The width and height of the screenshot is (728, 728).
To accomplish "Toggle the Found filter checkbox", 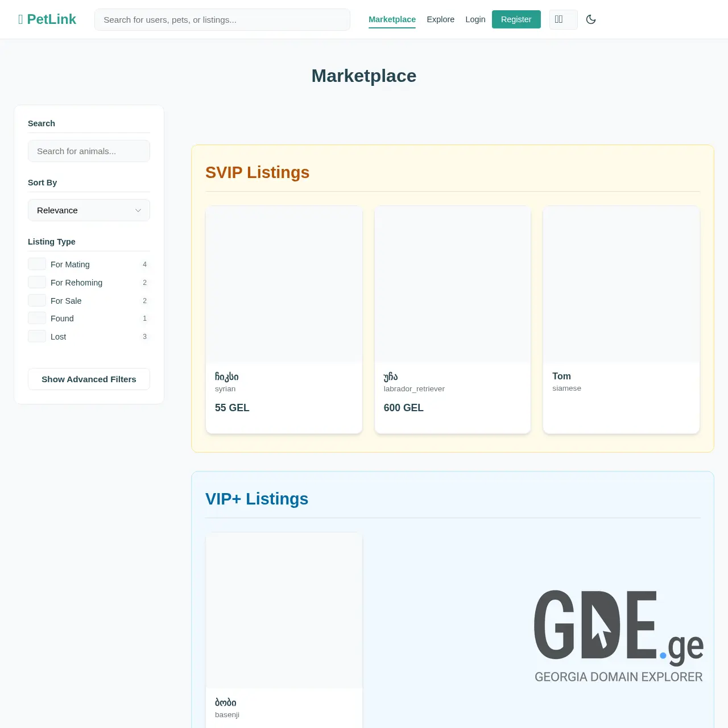I will click(x=37, y=317).
